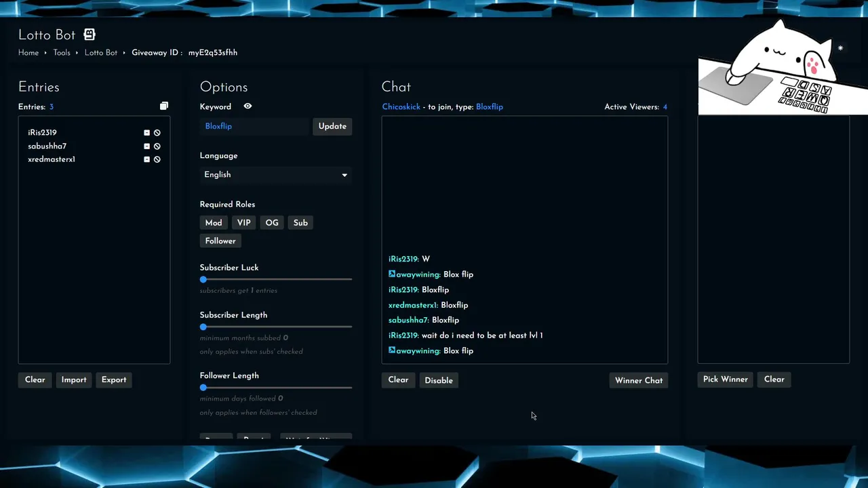Image resolution: width=868 pixels, height=488 pixels.
Task: Toggle the Mod required role
Action: pyautogui.click(x=214, y=223)
